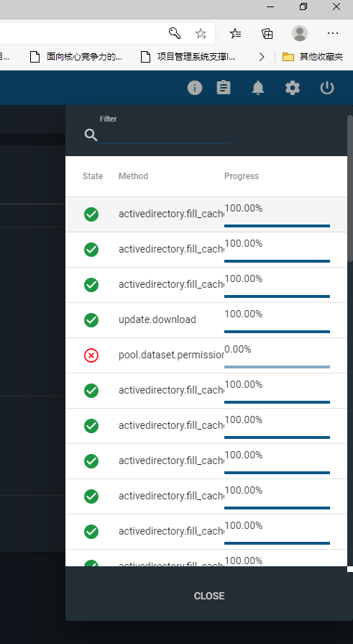Sort by the Method column header

click(134, 176)
